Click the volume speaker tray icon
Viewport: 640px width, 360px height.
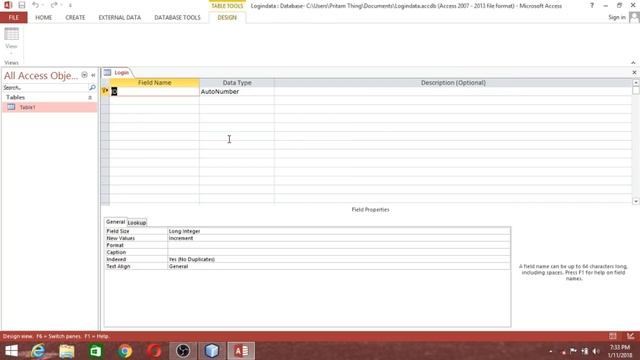(596, 351)
